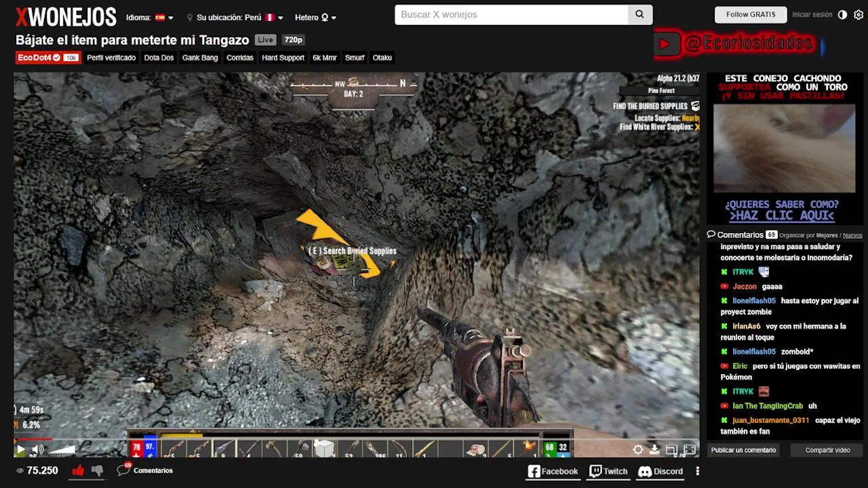Click username Elric in chat
This screenshot has height=488, width=868.
[740, 366]
